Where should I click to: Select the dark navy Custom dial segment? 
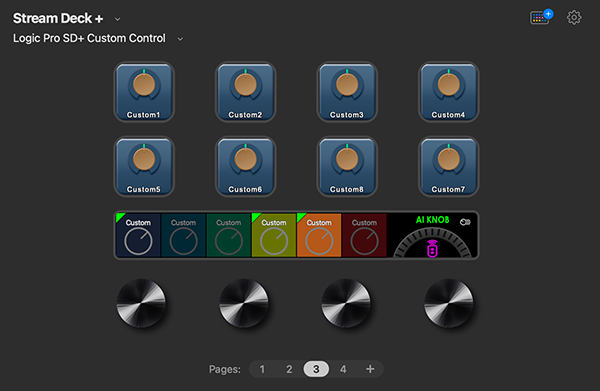[138, 235]
